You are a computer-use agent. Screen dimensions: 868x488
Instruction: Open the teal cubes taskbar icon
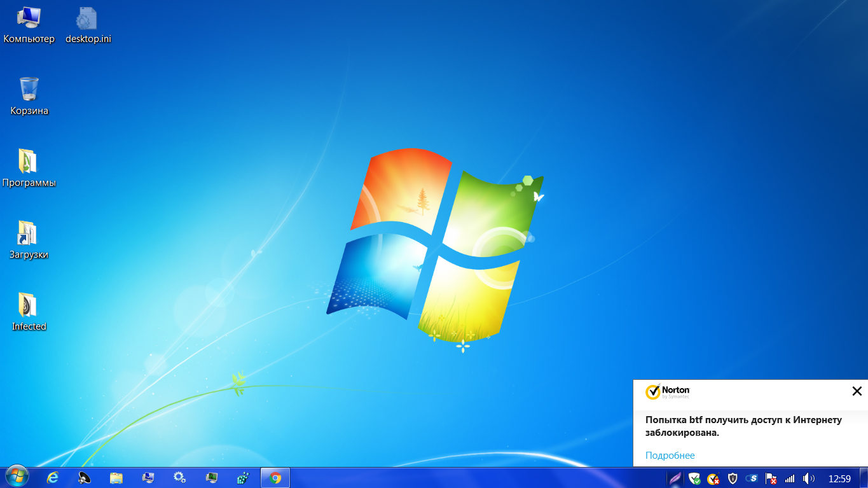244,478
